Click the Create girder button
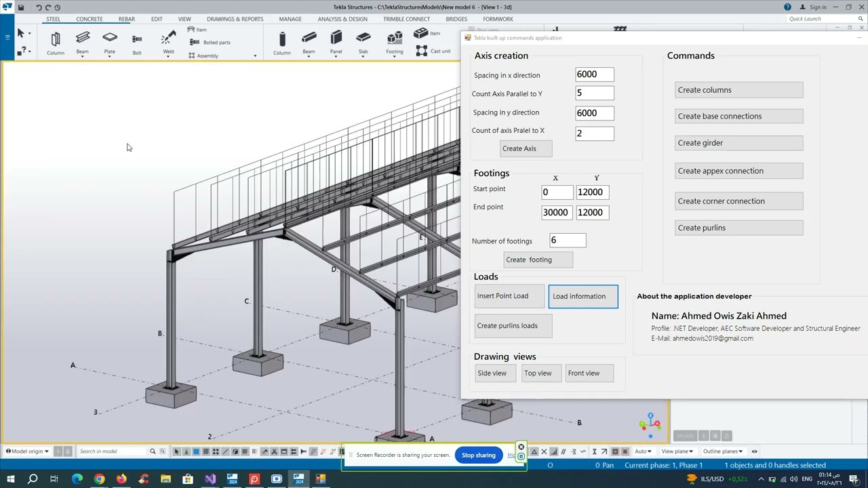868x488 pixels. [x=739, y=143]
